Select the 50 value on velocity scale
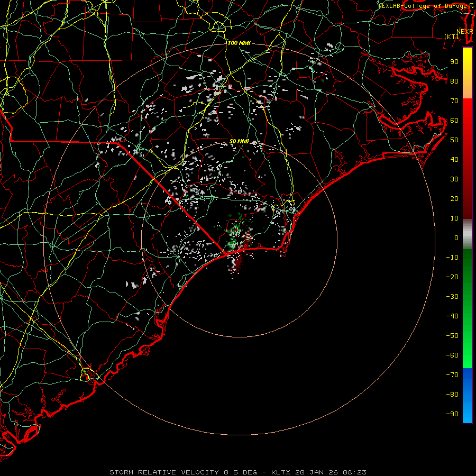Image resolution: width=476 pixels, height=476 pixels. click(x=454, y=140)
